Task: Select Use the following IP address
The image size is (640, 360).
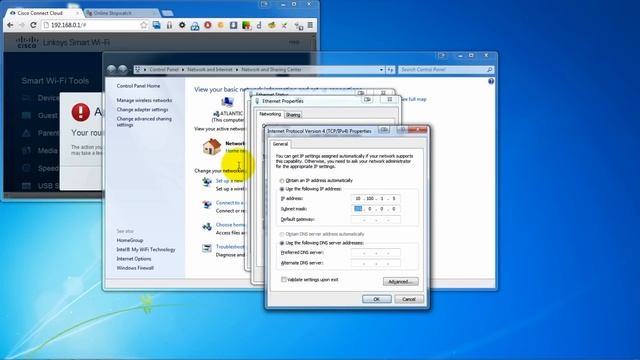Action: pyautogui.click(x=282, y=189)
